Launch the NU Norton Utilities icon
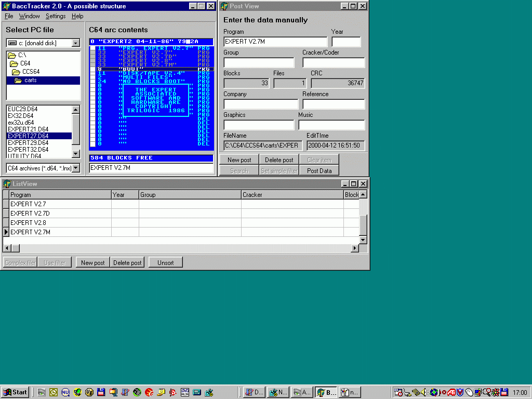 tap(65, 392)
